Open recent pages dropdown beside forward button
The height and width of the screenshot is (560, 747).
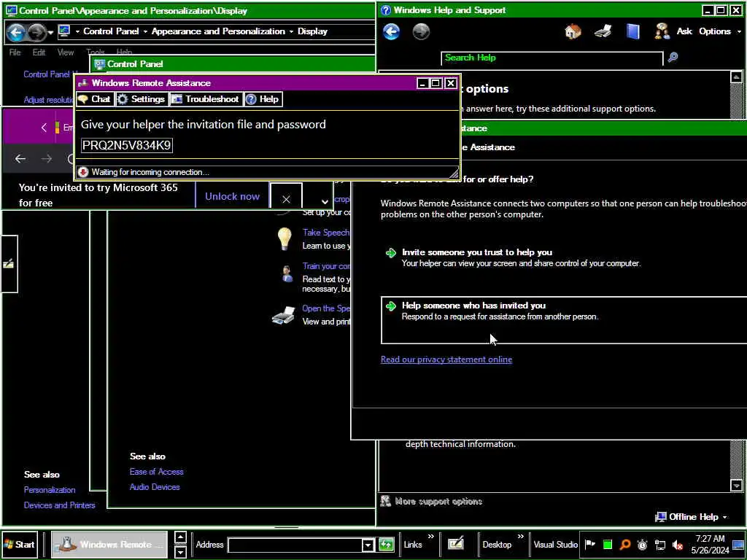pos(50,33)
